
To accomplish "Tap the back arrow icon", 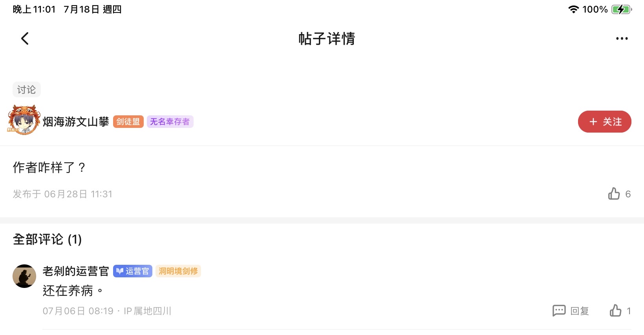I will point(25,38).
